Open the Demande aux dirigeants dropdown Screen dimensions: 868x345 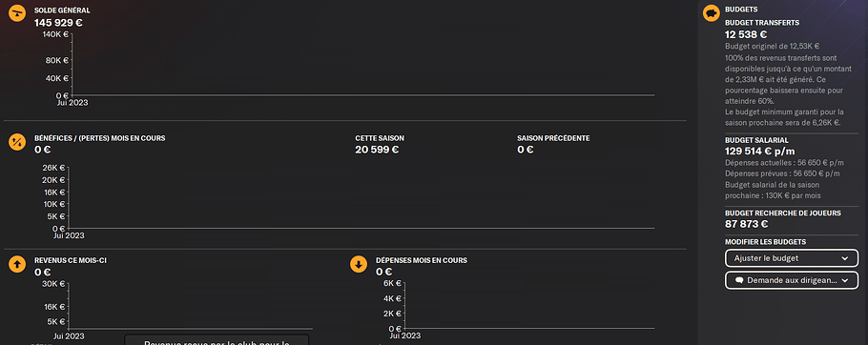point(792,280)
